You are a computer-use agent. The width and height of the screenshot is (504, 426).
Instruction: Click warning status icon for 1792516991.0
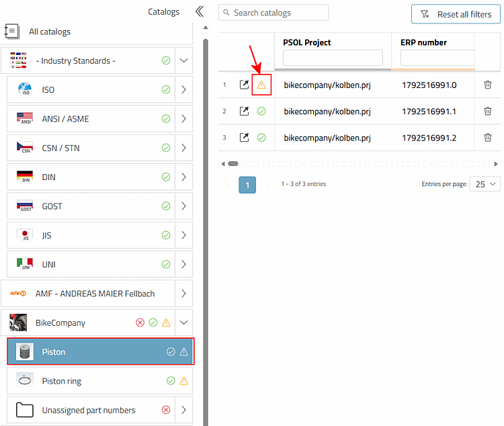[x=261, y=85]
